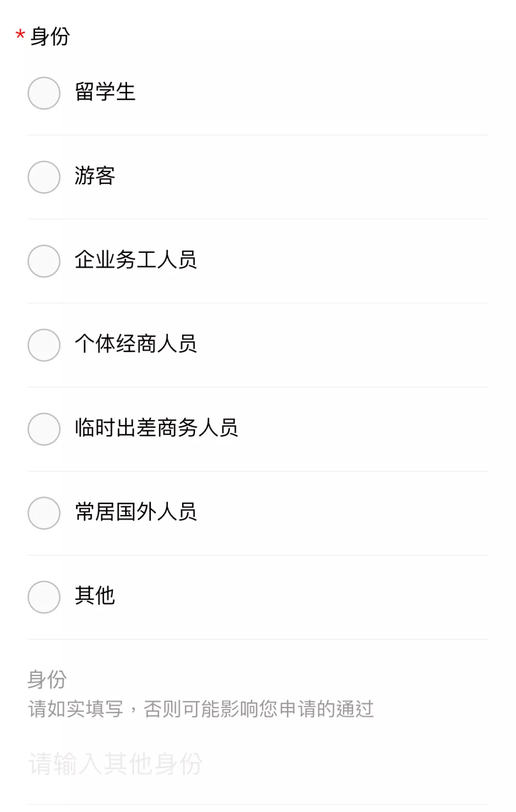
Task: Focus the 请输入其他身份 input field
Action: [x=258, y=764]
